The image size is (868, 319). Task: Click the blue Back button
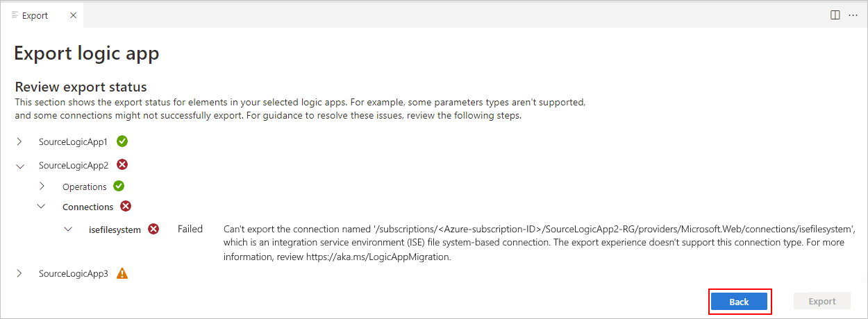coord(739,302)
